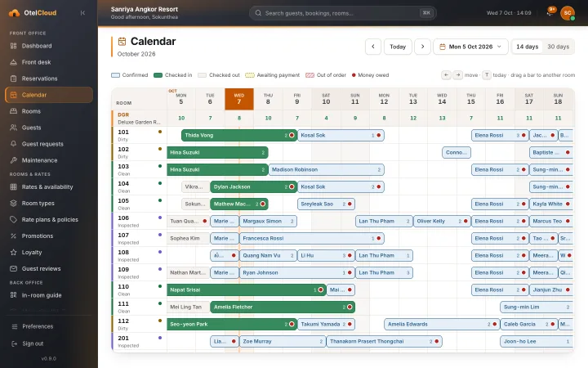The height and width of the screenshot is (368, 588).
Task: Open Rooms page in sidebar
Action: [49, 111]
